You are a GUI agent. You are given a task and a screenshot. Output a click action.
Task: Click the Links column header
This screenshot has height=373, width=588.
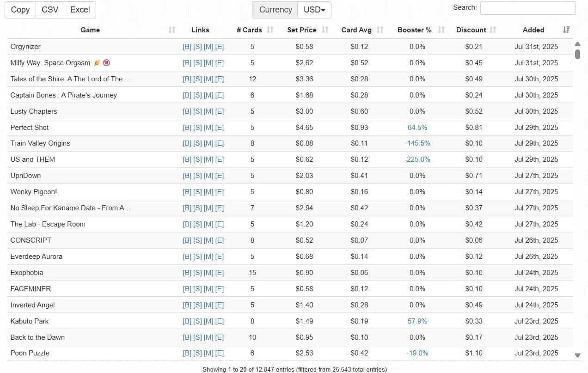(200, 30)
